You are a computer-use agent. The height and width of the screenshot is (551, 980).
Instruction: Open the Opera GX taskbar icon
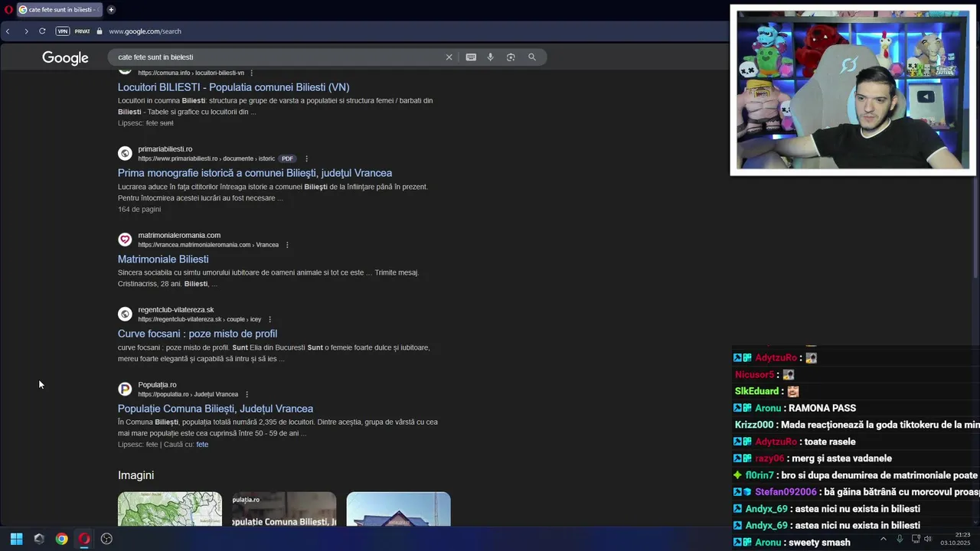(x=84, y=539)
